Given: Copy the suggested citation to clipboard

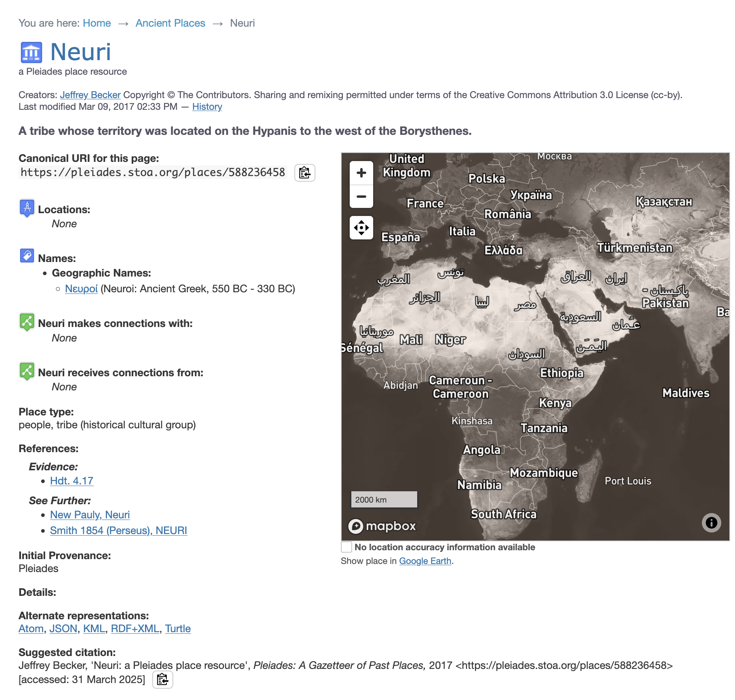Looking at the screenshot, I should 162,680.
